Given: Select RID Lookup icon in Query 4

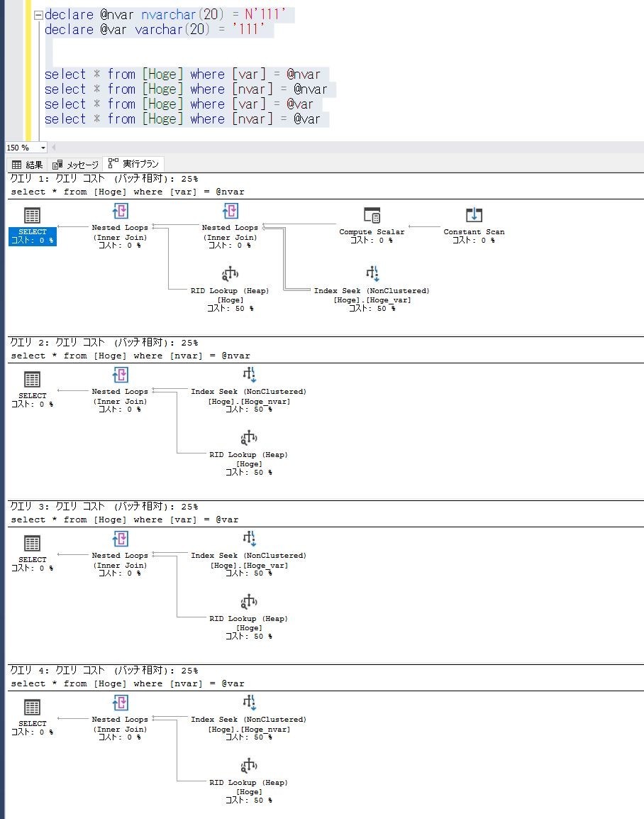Looking at the screenshot, I should coord(248,766).
